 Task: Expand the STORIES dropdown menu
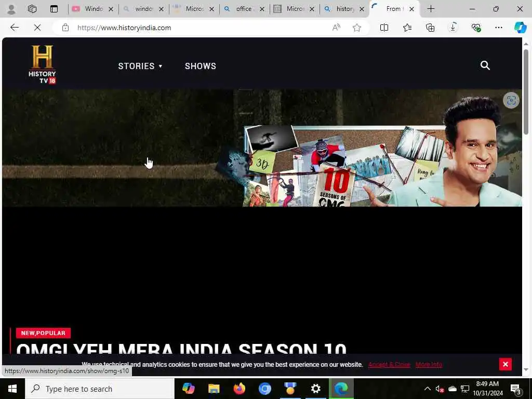coord(140,66)
